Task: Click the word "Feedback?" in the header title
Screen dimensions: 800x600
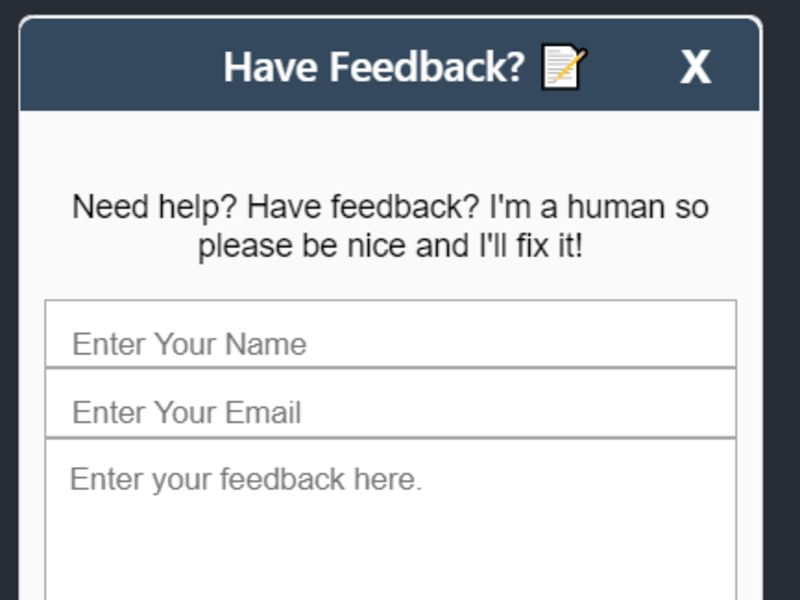Action: click(427, 68)
